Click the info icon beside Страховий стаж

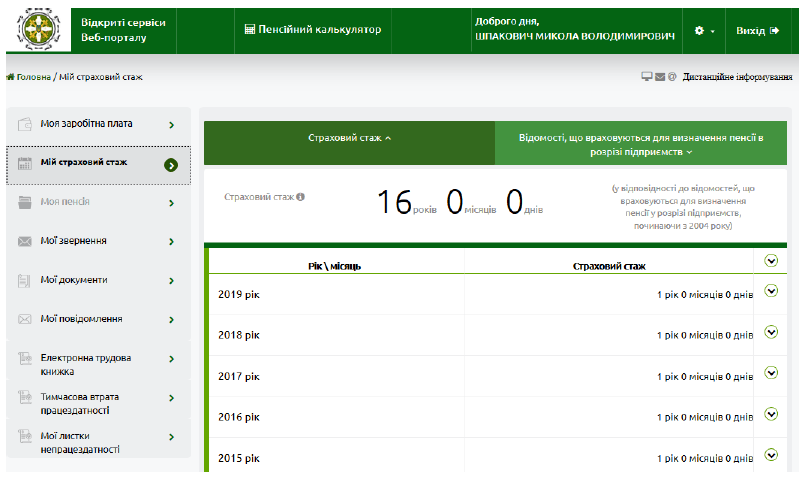[x=300, y=197]
